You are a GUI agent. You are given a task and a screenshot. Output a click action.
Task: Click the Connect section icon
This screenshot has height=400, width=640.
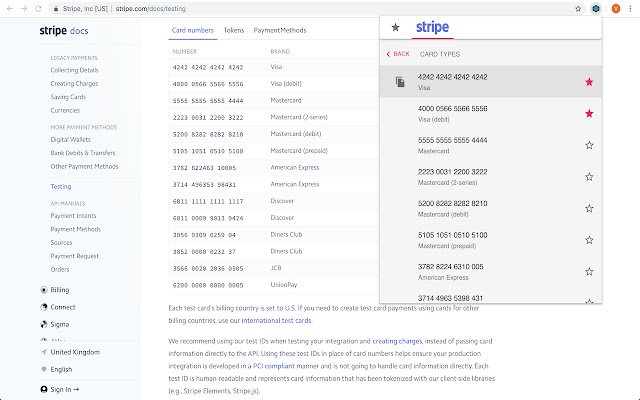click(x=44, y=307)
